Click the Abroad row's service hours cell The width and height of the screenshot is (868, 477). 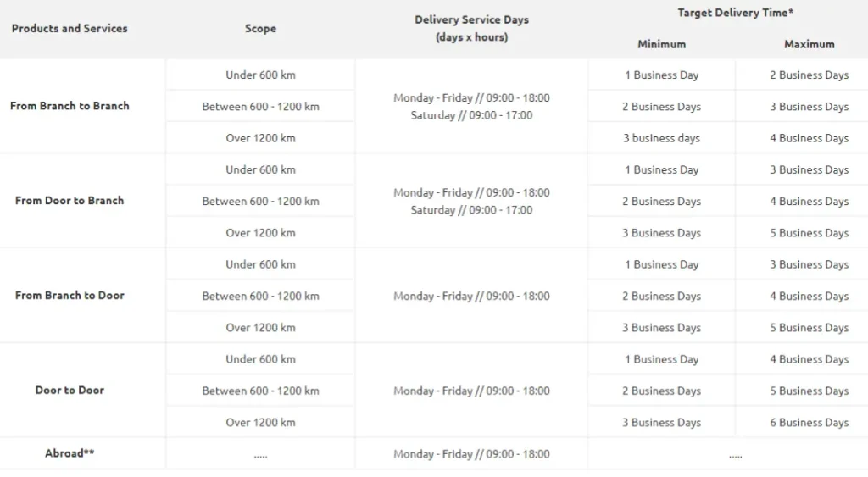[471, 454]
